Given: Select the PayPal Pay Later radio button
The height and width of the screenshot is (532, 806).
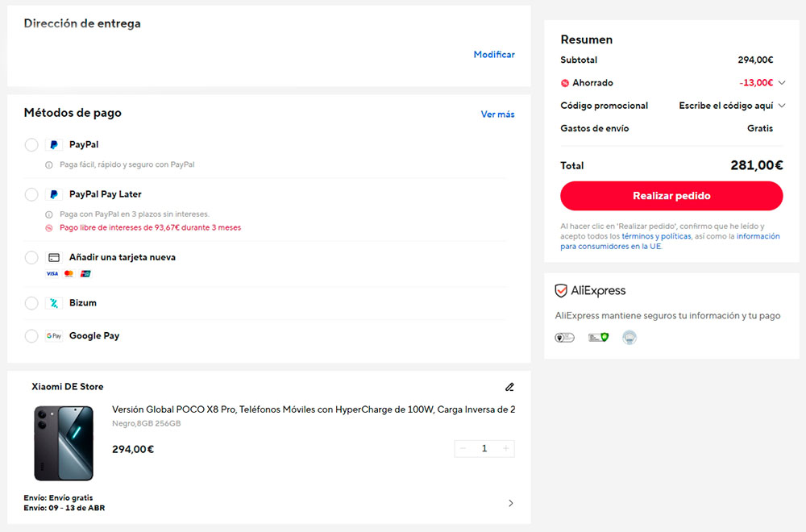Looking at the screenshot, I should point(30,194).
